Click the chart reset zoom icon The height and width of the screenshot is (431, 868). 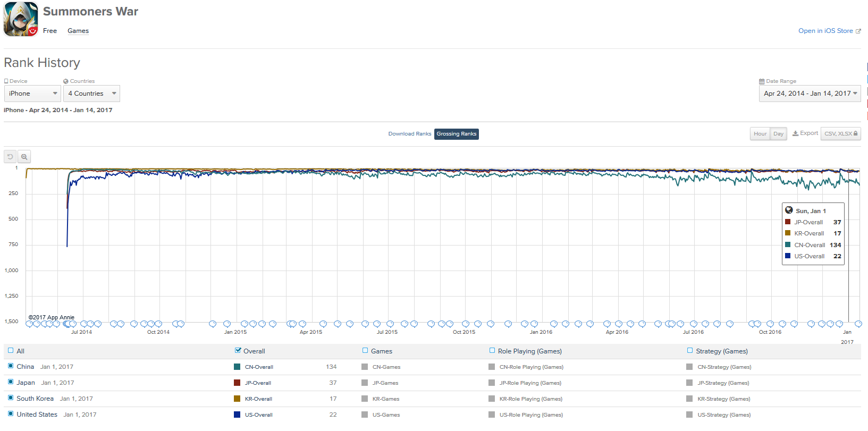click(10, 157)
